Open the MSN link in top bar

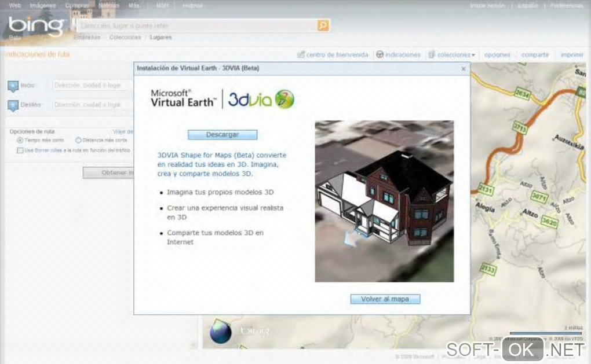click(162, 5)
